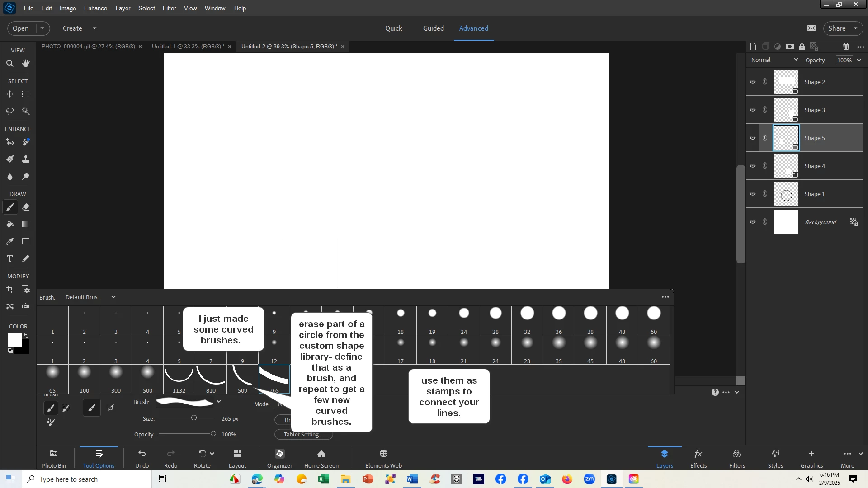This screenshot has width=868, height=488.
Task: Select the Zoom tool
Action: click(x=9, y=64)
